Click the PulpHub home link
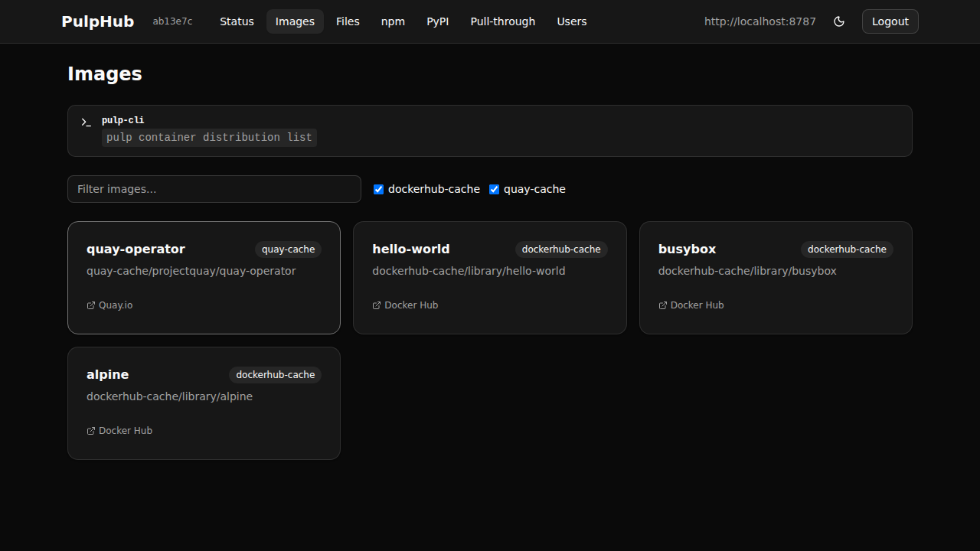The image size is (980, 551). pos(97,21)
